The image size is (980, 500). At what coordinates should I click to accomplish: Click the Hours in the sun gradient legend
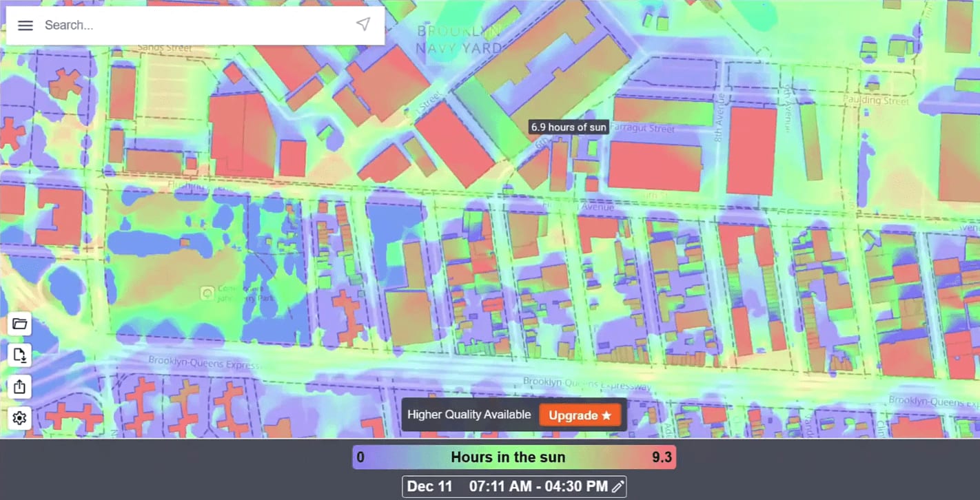coord(508,457)
